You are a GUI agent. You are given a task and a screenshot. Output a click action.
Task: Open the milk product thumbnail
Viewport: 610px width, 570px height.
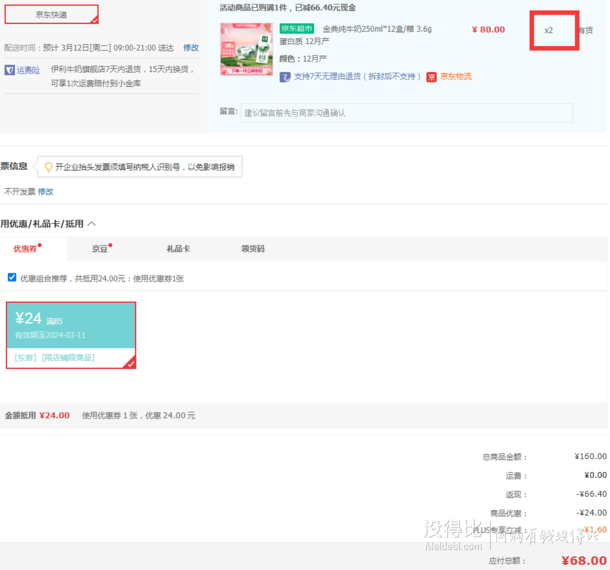tap(247, 49)
